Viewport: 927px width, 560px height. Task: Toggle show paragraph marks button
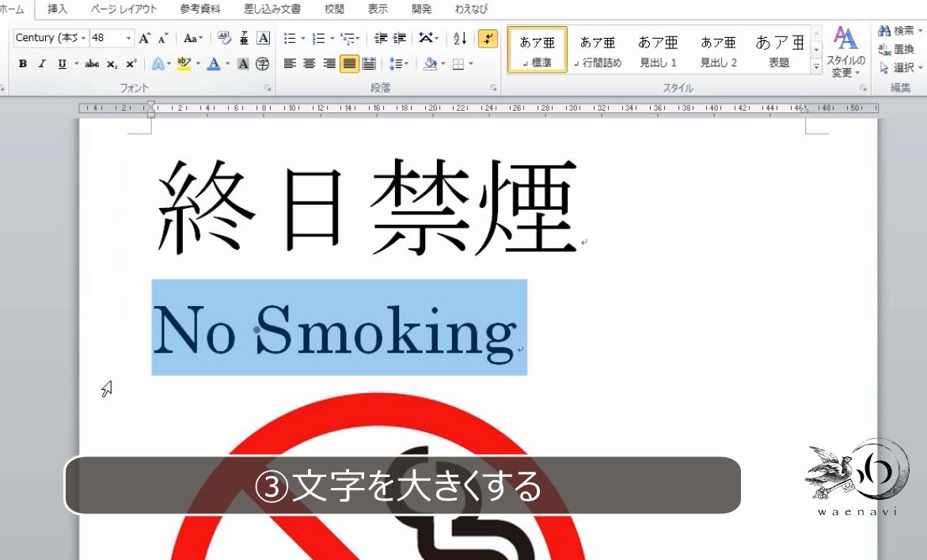(488, 39)
